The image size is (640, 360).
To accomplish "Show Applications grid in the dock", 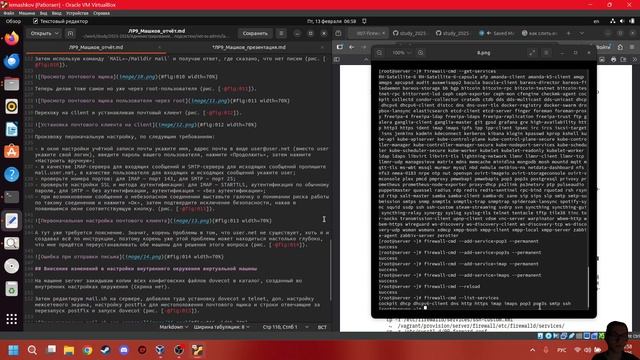I will (x=11, y=319).
